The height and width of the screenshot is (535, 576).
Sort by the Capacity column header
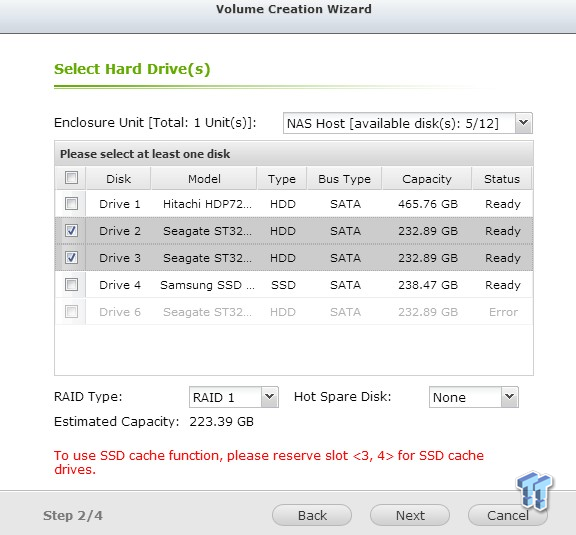pyautogui.click(x=426, y=179)
